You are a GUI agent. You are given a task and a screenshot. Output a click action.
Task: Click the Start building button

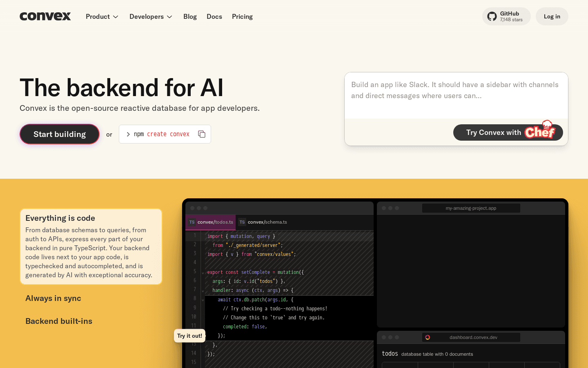pos(59,134)
